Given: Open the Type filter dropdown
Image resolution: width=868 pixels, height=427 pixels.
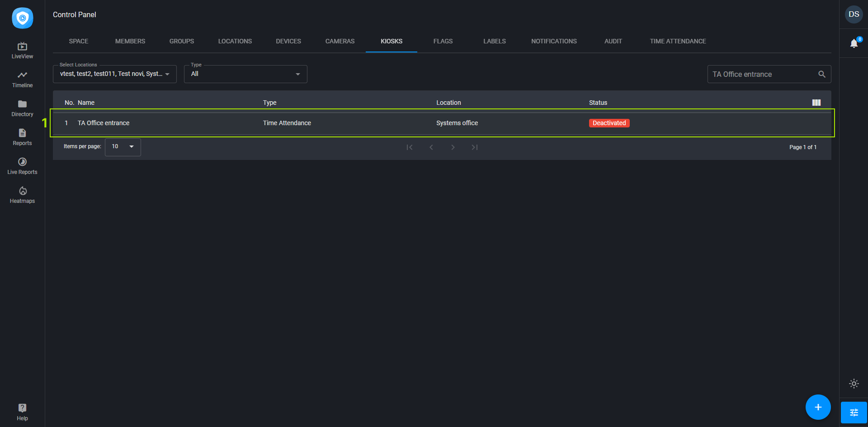Looking at the screenshot, I should [x=245, y=74].
